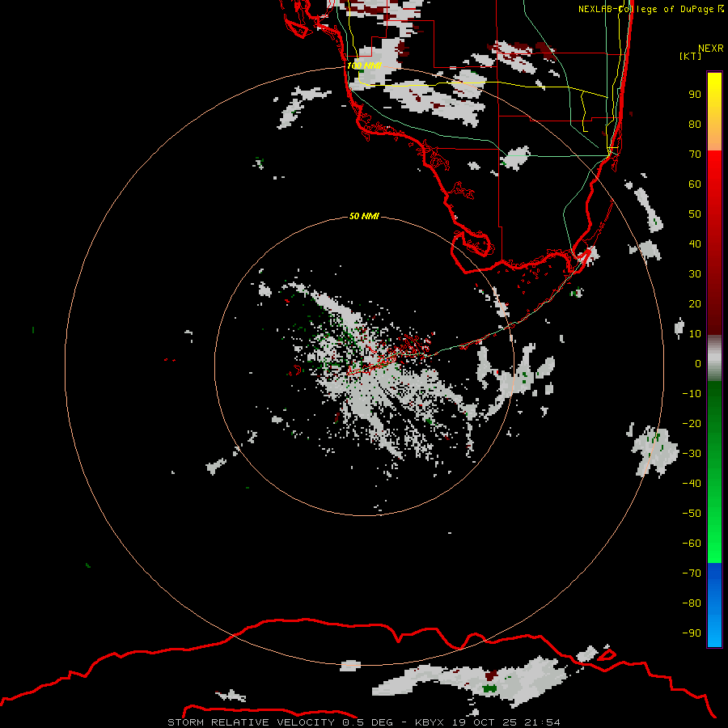The image size is (728, 728).
Task: Click the blue bottom segment of the color bar
Action: [x=714, y=605]
